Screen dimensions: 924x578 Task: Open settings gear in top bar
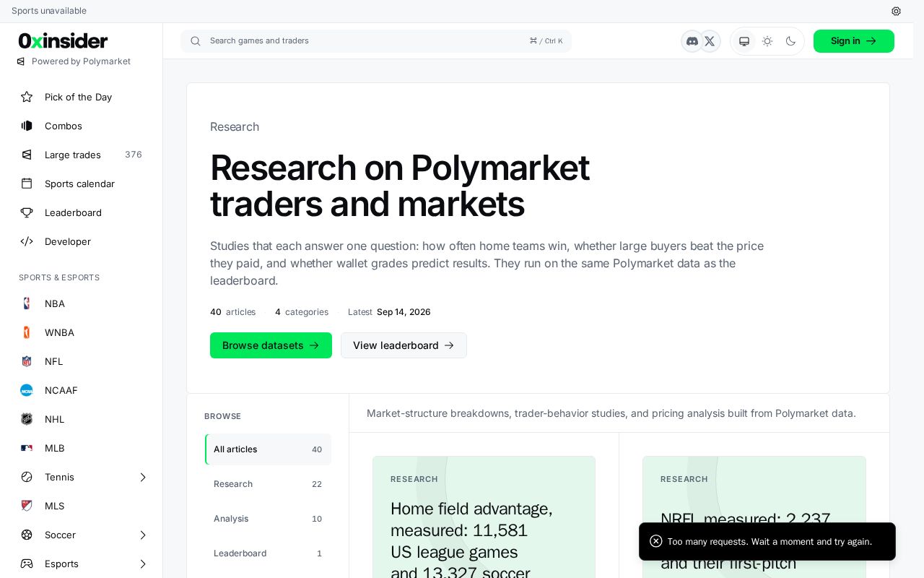tap(896, 11)
